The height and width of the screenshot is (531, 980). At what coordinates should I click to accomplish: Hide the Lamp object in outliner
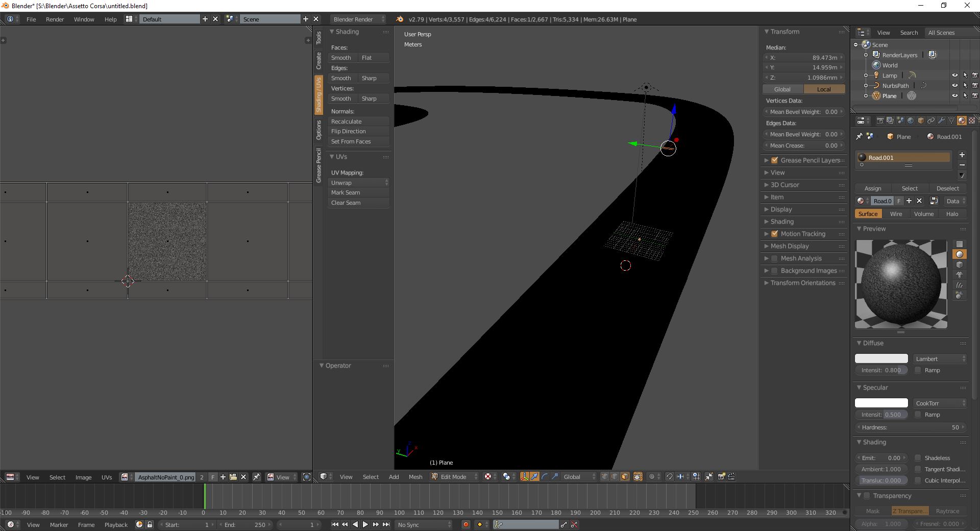tap(954, 75)
